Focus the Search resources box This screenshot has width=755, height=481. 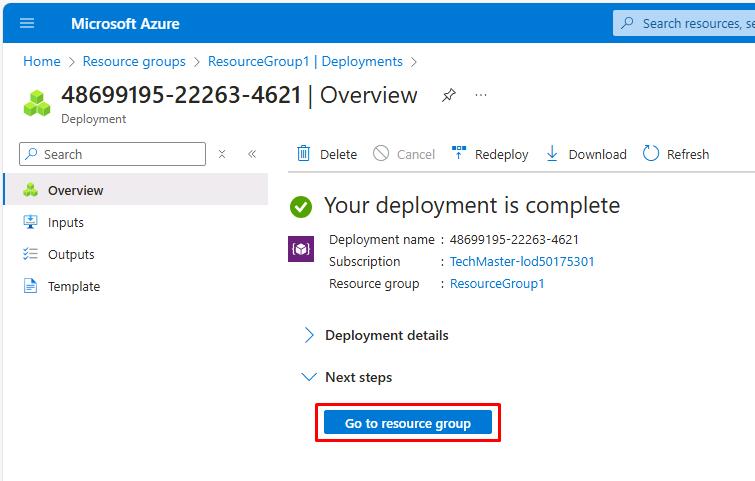[x=684, y=23]
